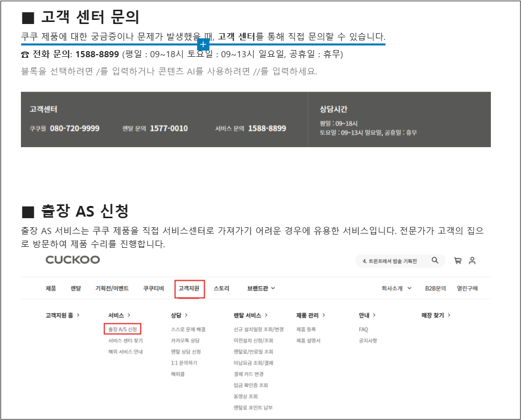Click paragraph starting '출장 AS 서비스는 쿠쿠 제품을'
Screen dimensions: 521x420
point(252,237)
